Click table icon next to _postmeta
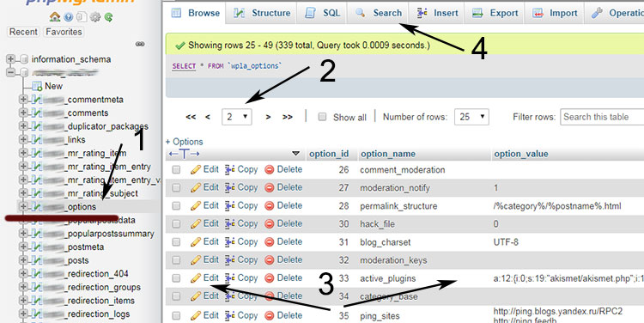 37,247
